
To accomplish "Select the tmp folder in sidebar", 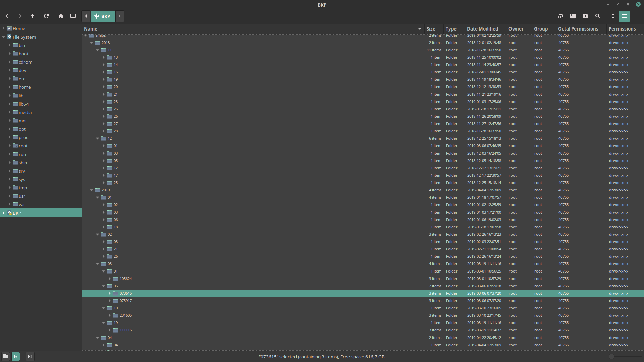I will [x=23, y=188].
